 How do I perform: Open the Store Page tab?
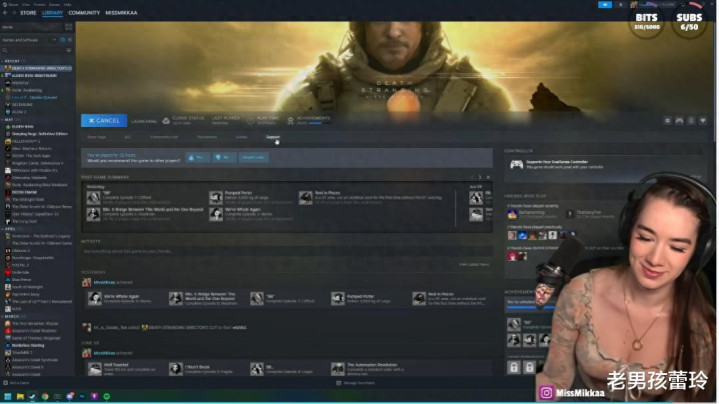tap(96, 137)
